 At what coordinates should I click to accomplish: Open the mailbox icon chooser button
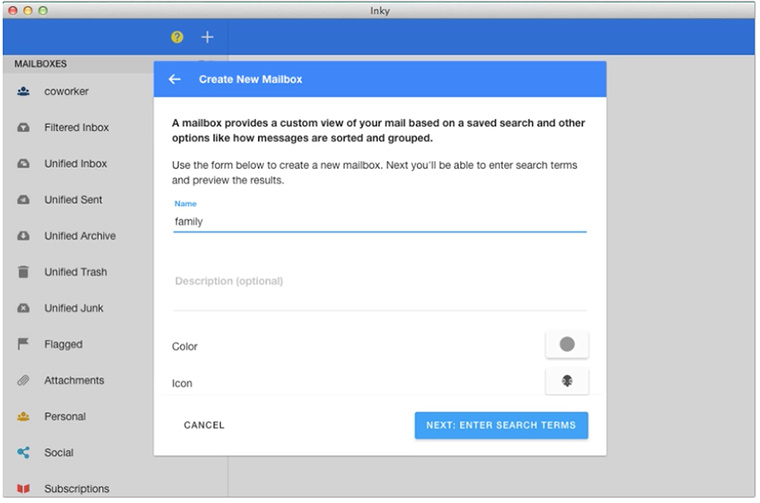[567, 381]
